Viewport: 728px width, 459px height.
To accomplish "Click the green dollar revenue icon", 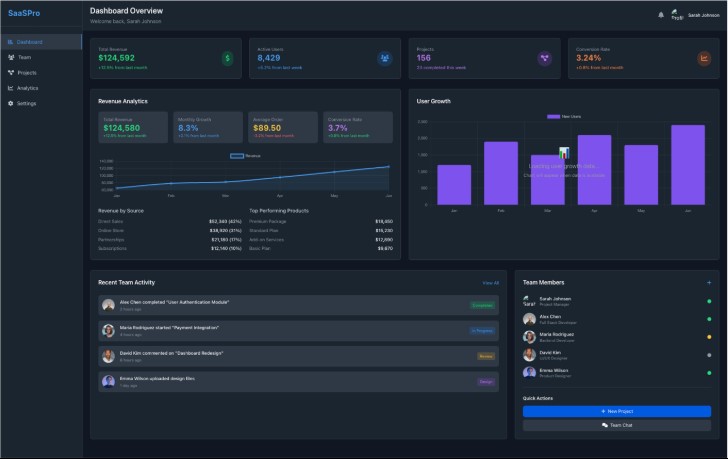I will pyautogui.click(x=228, y=58).
